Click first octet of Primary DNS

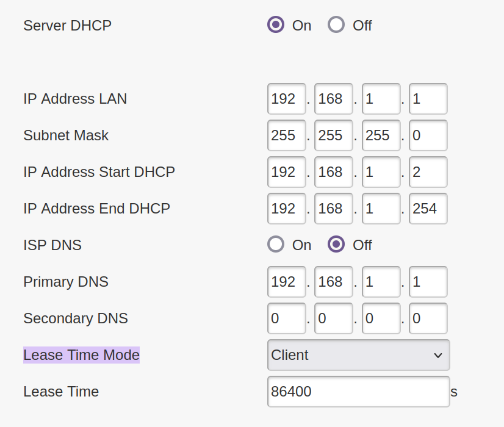[286, 282]
